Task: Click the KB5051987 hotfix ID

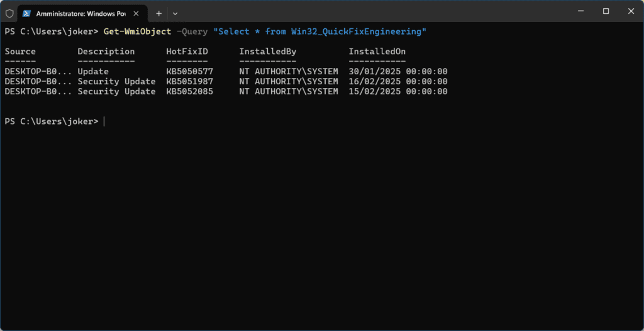Action: coord(189,82)
